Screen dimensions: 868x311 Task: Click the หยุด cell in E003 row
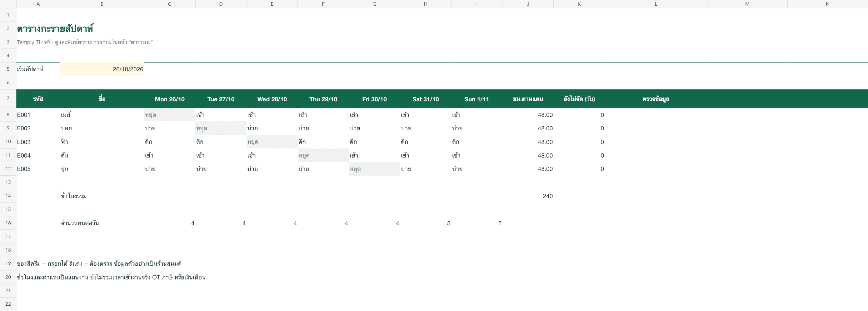[272, 142]
